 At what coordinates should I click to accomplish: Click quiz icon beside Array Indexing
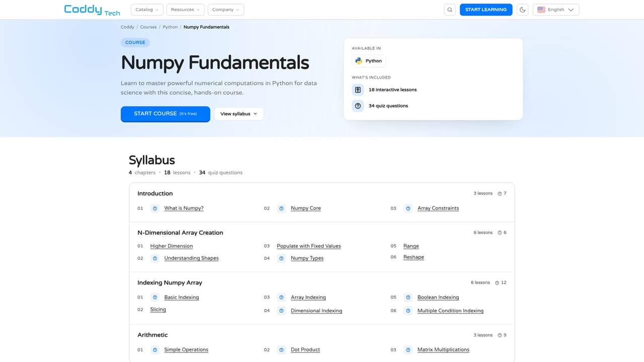(x=281, y=297)
